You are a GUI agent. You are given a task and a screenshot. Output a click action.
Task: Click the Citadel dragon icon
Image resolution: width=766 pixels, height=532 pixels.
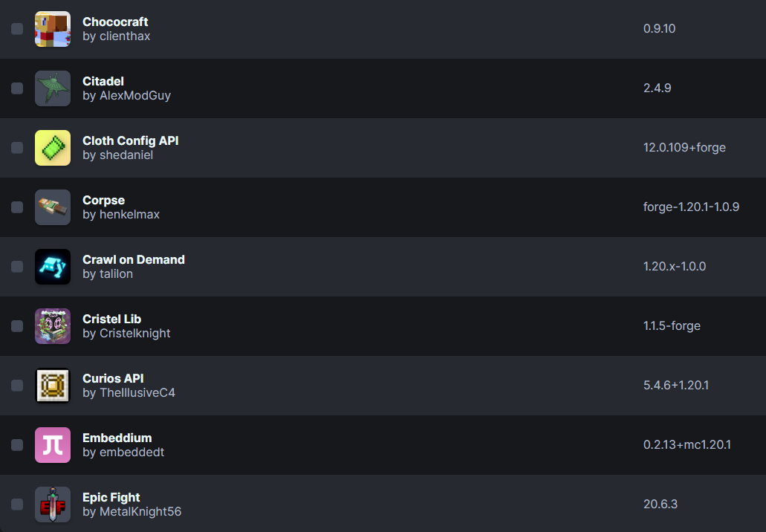(53, 88)
